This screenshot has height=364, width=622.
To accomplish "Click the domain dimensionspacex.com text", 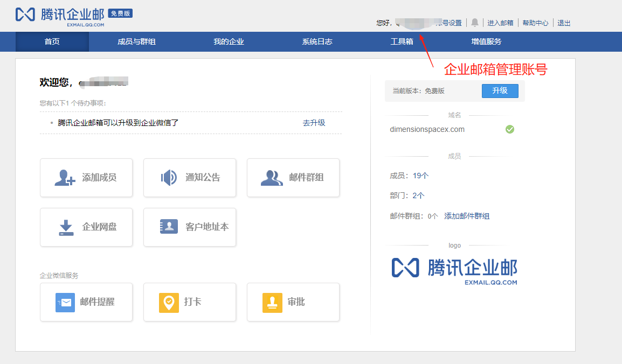I will (427, 129).
